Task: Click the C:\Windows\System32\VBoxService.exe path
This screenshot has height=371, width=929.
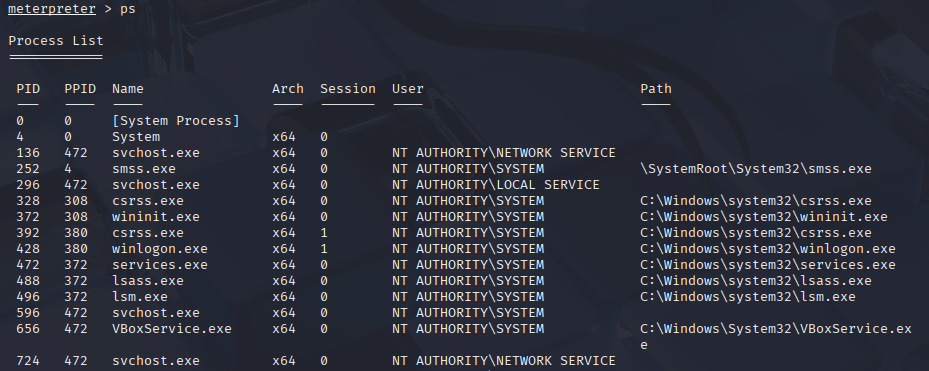Action: tap(776, 337)
